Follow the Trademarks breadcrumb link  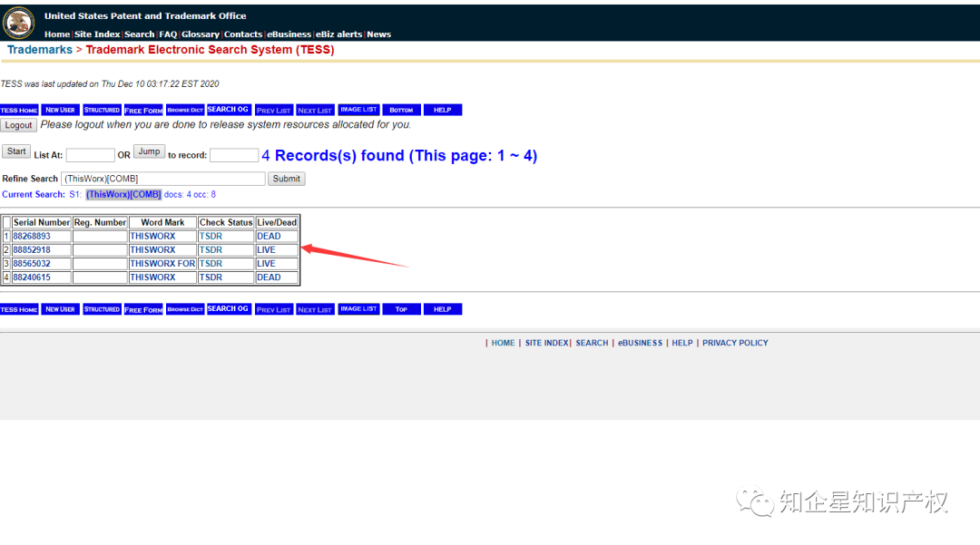pos(40,50)
